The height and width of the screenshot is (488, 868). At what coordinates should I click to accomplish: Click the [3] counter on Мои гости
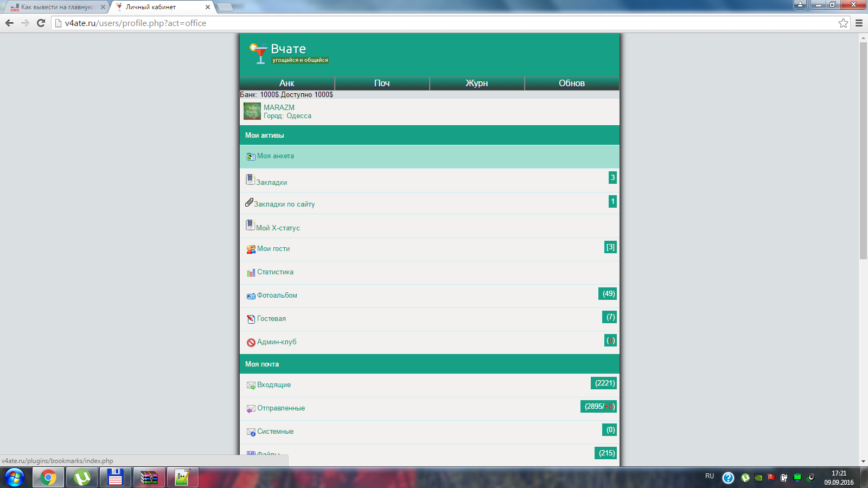(x=611, y=247)
